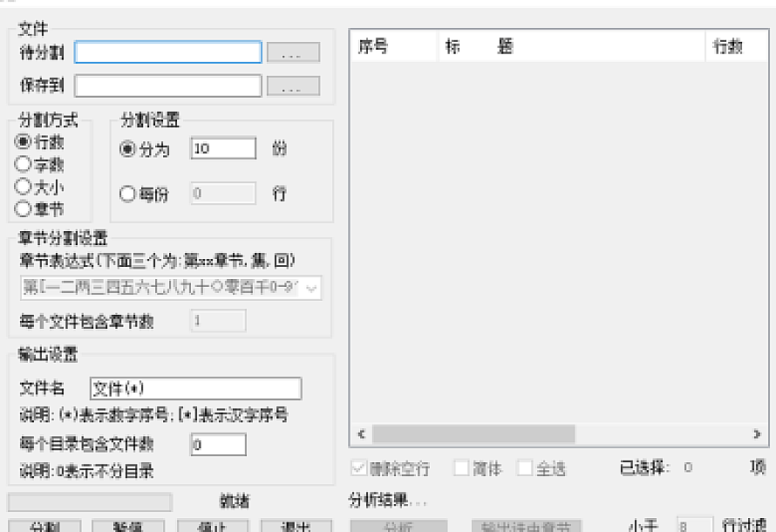776x532 pixels.
Task: Click the 待分割 file path field
Action: (x=168, y=53)
